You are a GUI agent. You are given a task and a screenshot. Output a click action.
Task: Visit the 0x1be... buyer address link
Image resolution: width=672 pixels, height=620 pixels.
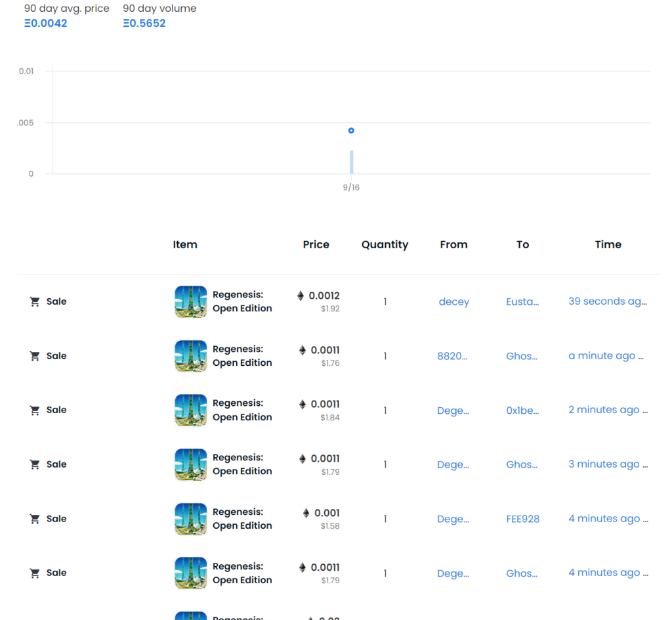522,410
